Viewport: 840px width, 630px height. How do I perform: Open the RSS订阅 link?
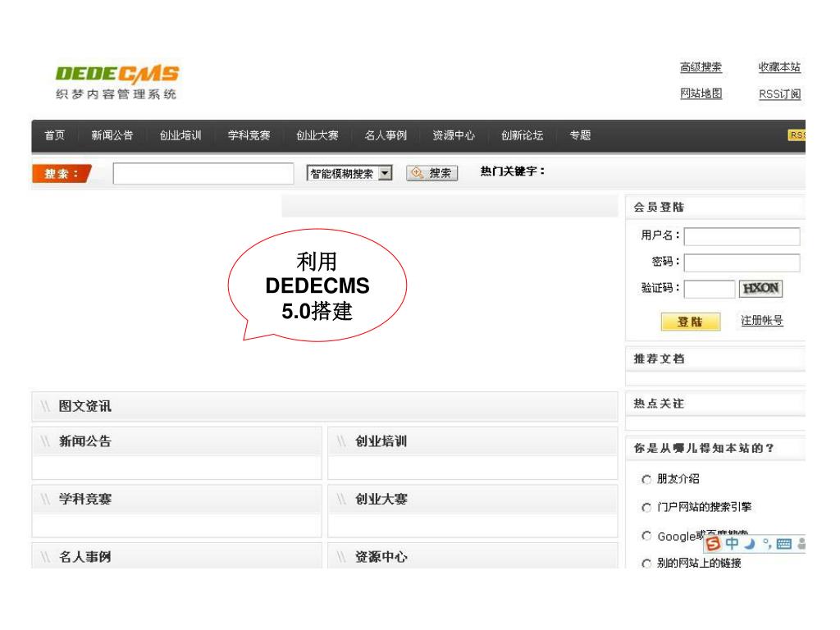pyautogui.click(x=779, y=94)
